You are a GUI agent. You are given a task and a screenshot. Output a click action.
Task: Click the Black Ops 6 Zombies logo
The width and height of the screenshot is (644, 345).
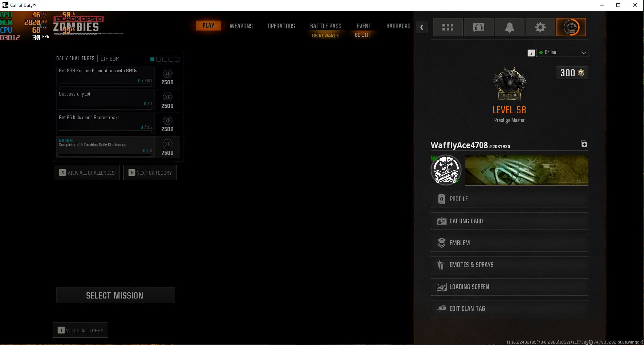click(x=78, y=24)
